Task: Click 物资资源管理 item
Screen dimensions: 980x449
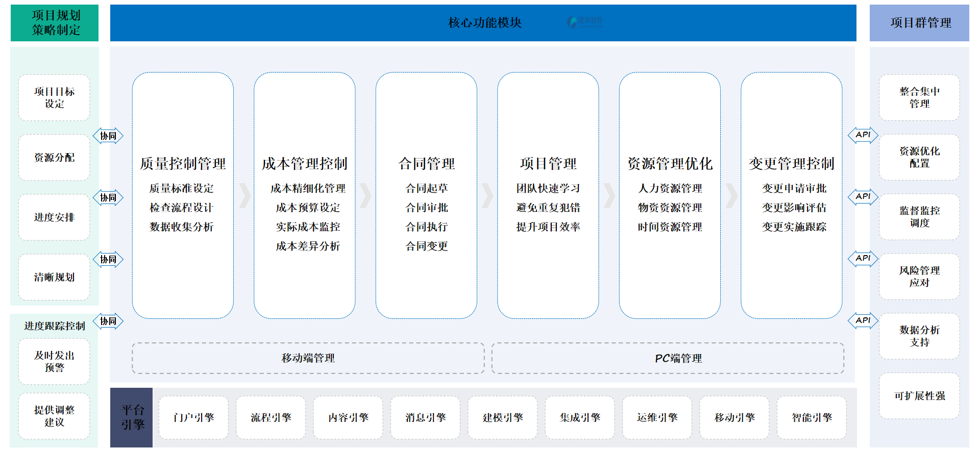Action: [x=670, y=208]
